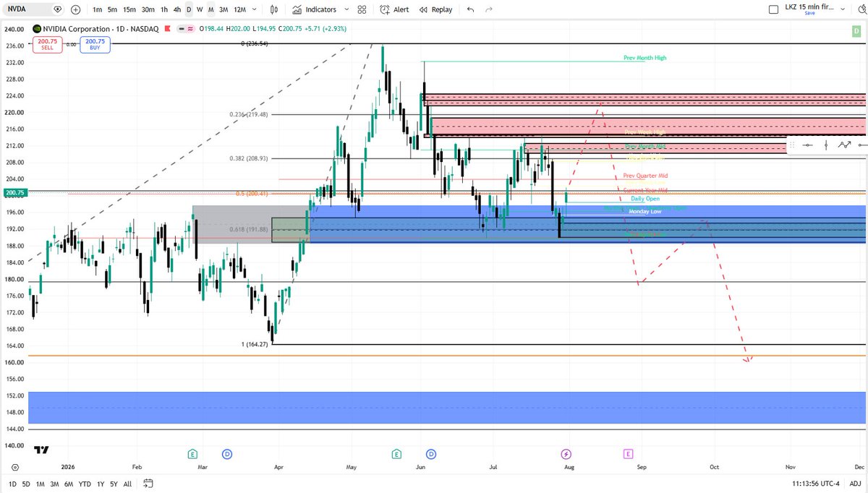This screenshot has width=868, height=493.
Task: Open the time axis settings gear icon
Action: pos(14,468)
